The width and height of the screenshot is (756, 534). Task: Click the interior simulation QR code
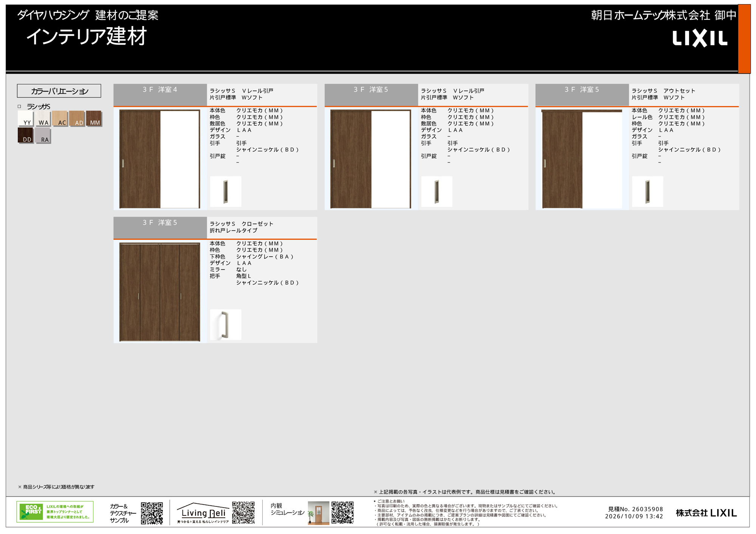pos(342,512)
